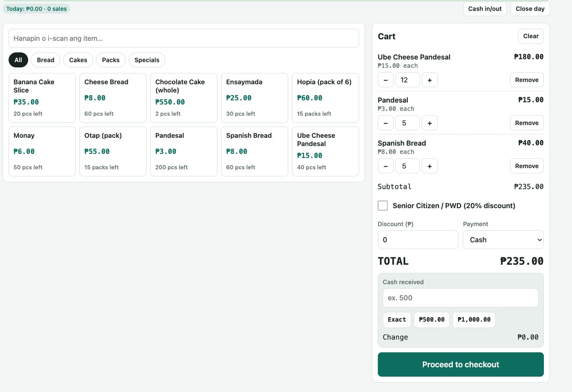572x392 pixels.
Task: Show the Specials category
Action: [x=147, y=60]
